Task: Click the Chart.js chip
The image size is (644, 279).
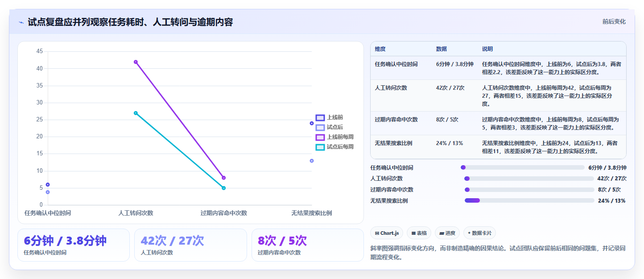Action: (387, 233)
